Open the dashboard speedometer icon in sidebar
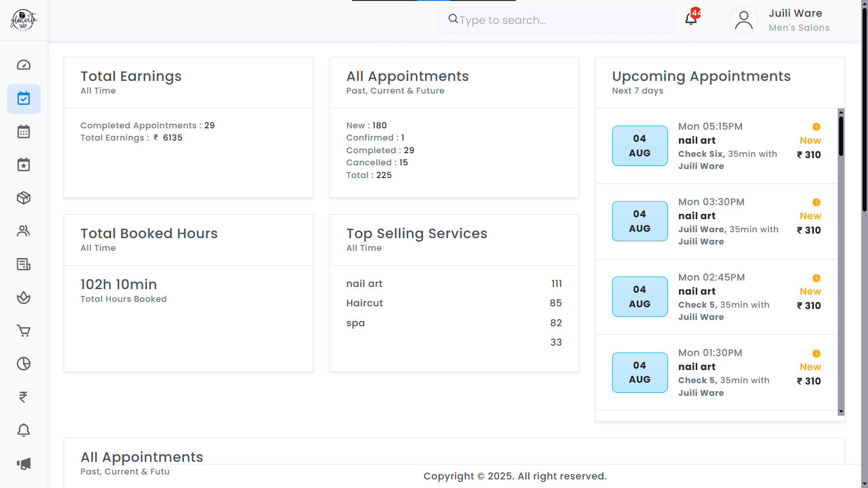The image size is (868, 488). pyautogui.click(x=24, y=66)
